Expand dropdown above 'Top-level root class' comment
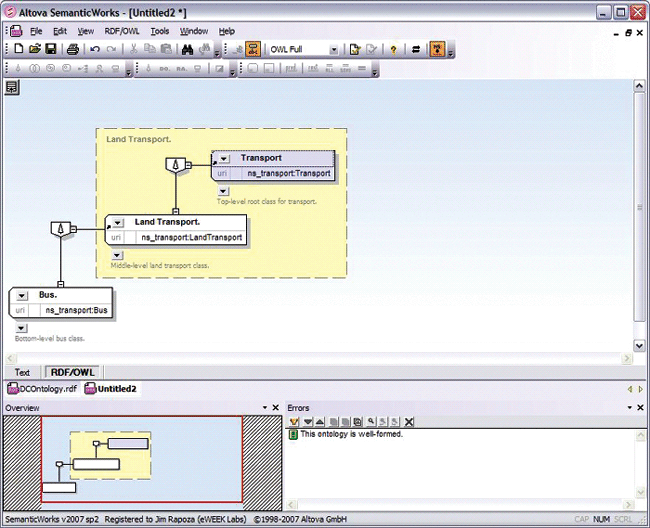 223,191
